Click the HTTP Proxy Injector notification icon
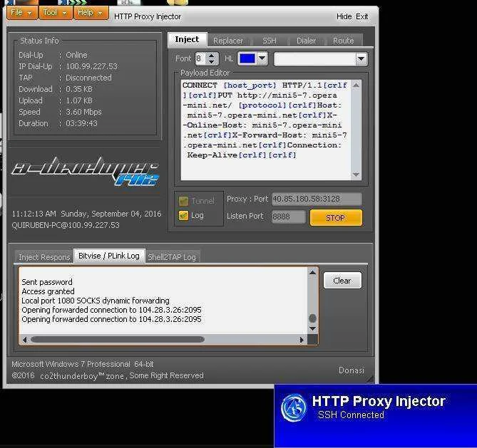 click(x=294, y=408)
